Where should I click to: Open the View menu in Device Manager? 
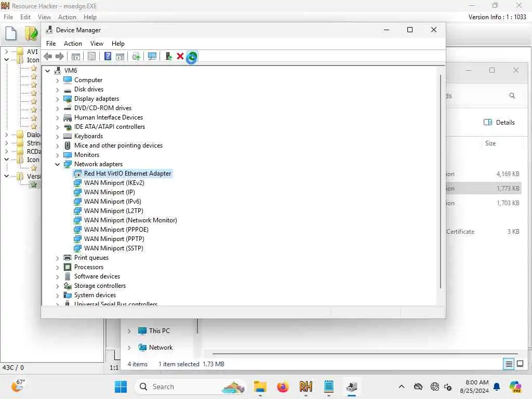click(x=97, y=44)
